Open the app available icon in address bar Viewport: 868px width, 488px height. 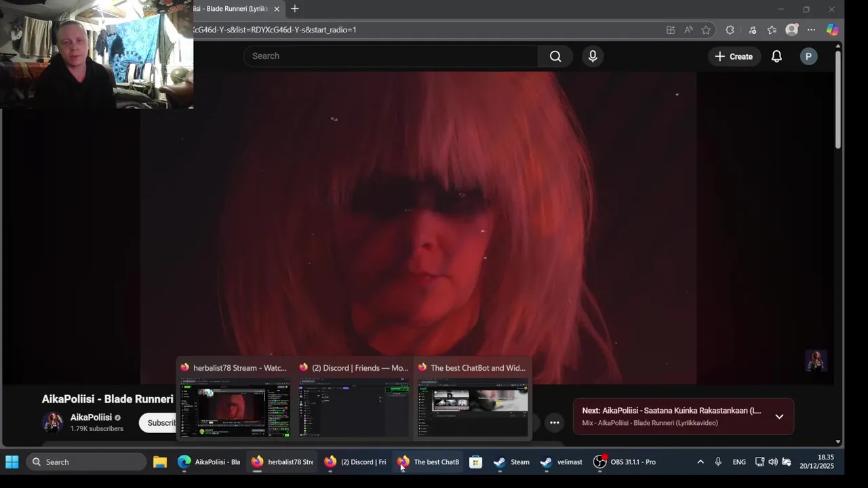[671, 30]
